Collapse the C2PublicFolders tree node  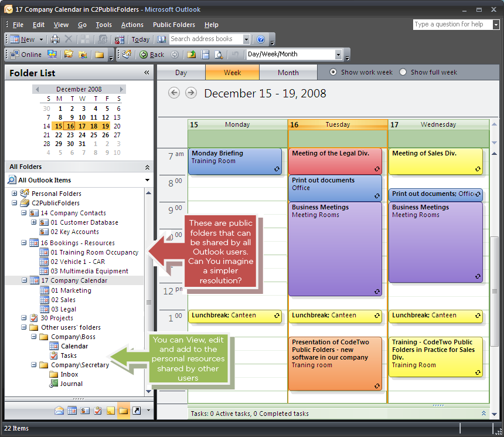[14, 203]
